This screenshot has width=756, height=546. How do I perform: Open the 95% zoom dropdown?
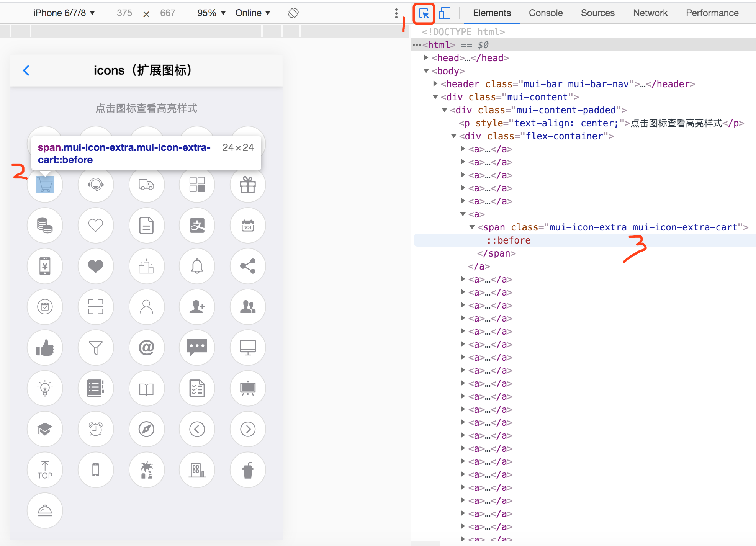tap(211, 13)
